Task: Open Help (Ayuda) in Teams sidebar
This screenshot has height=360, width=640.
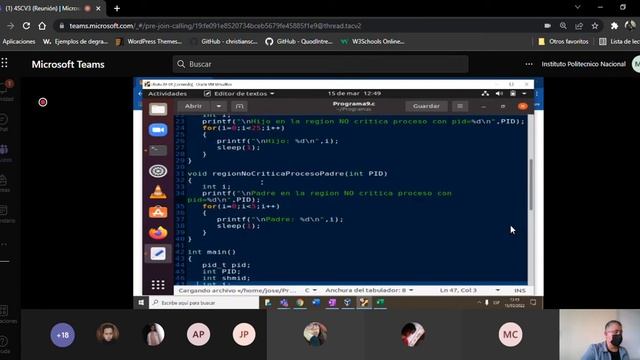Action: pyautogui.click(x=4, y=344)
